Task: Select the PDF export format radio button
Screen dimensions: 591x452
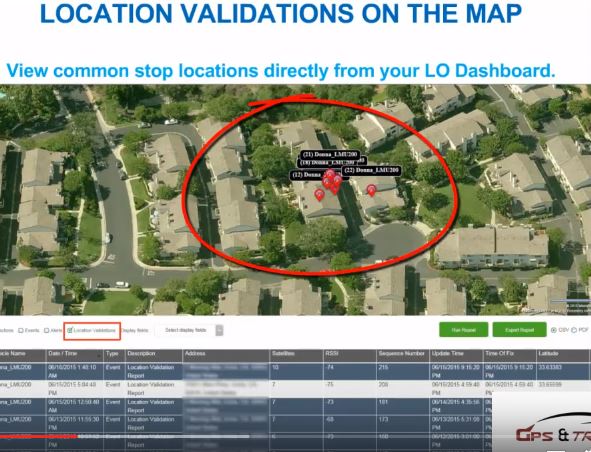Action: 574,330
